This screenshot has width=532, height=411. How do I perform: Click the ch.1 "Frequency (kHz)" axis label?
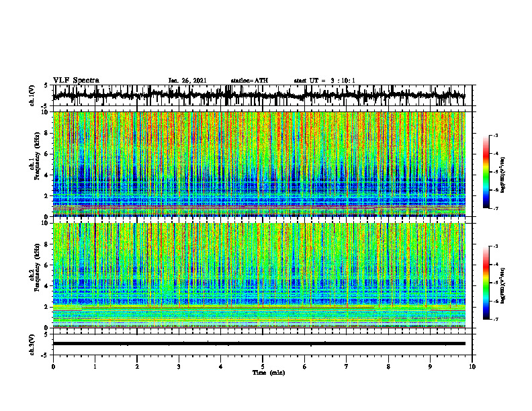pos(37,156)
